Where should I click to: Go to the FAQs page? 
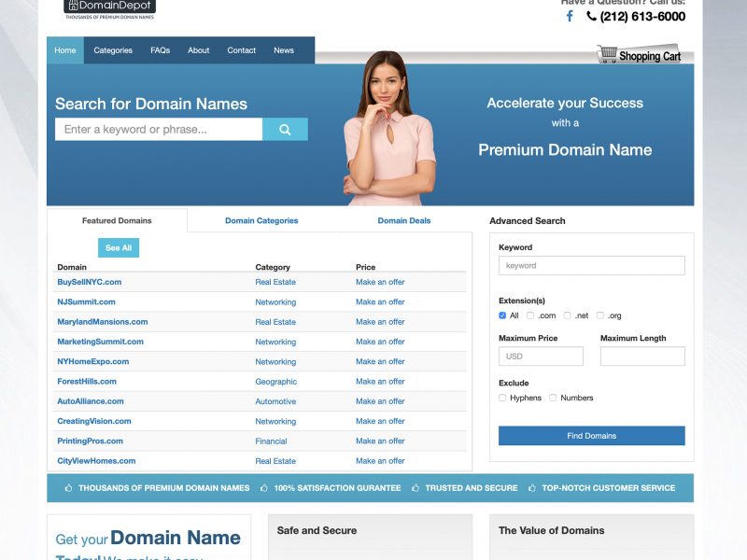pos(160,50)
